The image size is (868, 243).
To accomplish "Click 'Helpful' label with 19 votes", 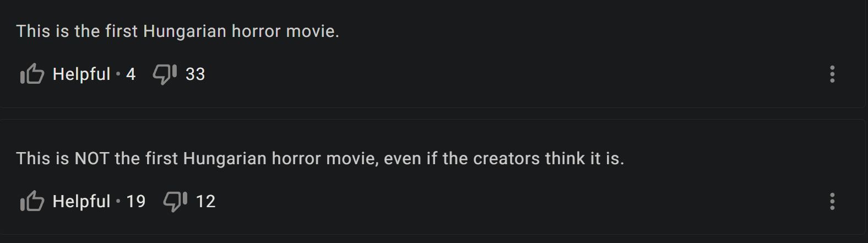I will pyautogui.click(x=82, y=201).
